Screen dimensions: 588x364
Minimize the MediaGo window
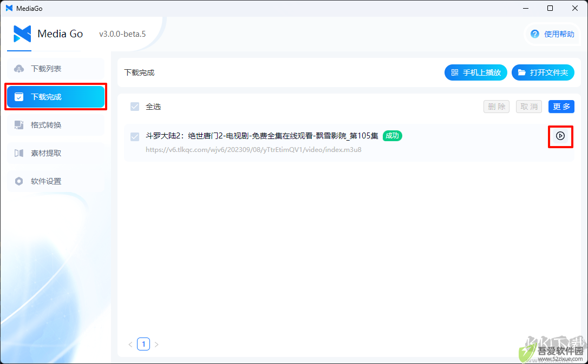click(525, 8)
